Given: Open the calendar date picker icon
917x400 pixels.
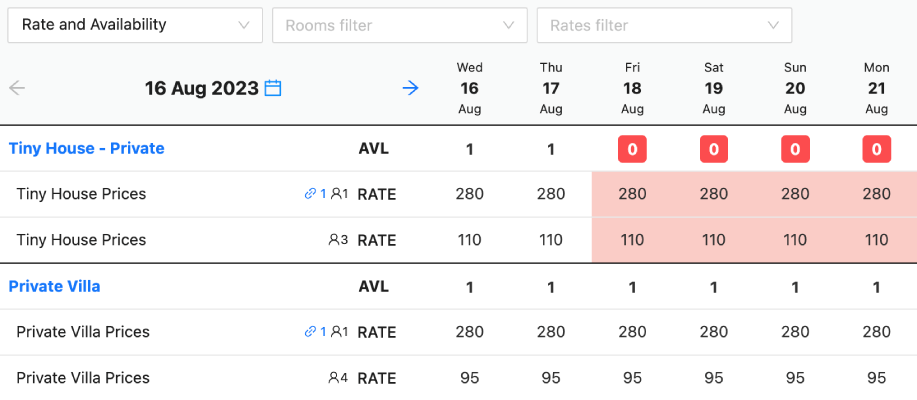Looking at the screenshot, I should pyautogui.click(x=273, y=88).
